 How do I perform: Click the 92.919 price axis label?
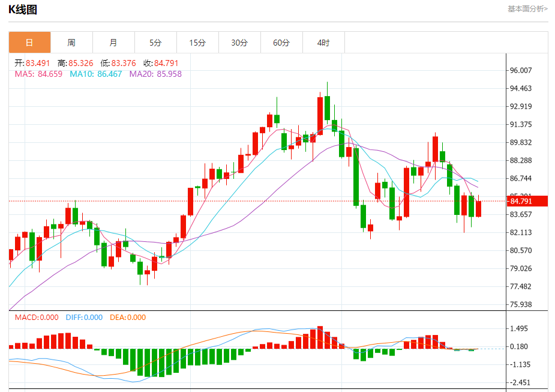coord(521,106)
